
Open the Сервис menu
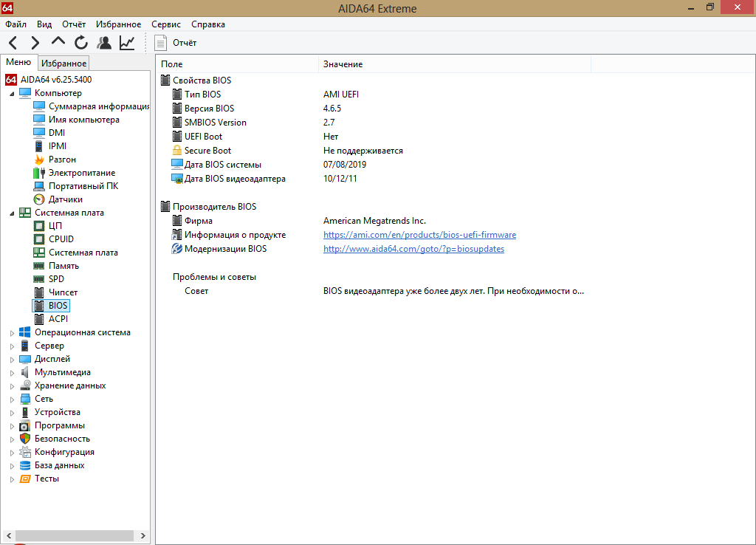166,24
